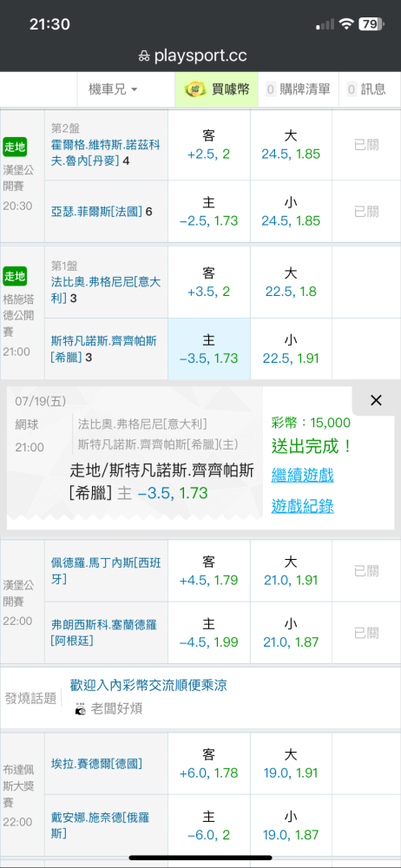The height and width of the screenshot is (868, 401).
Task: Open the hot topic 歡迎入內彩幣交流順便乘涼
Action: (148, 686)
